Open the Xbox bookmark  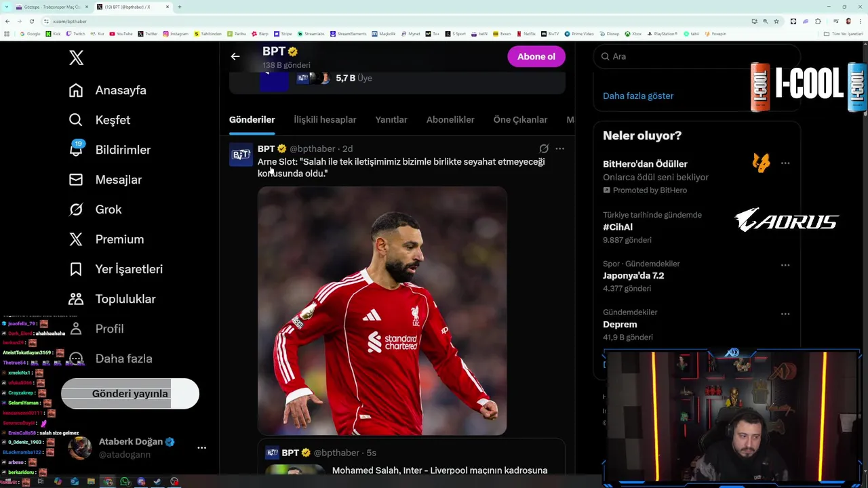click(x=633, y=33)
